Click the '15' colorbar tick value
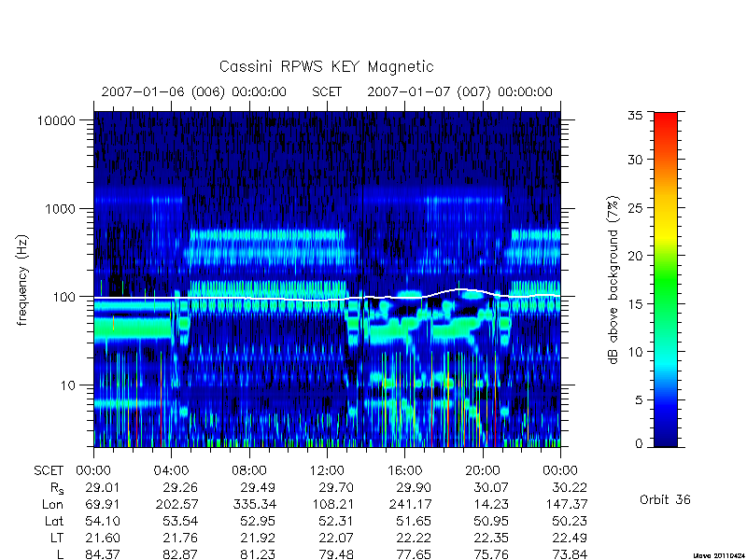The image size is (747, 560). click(x=635, y=304)
